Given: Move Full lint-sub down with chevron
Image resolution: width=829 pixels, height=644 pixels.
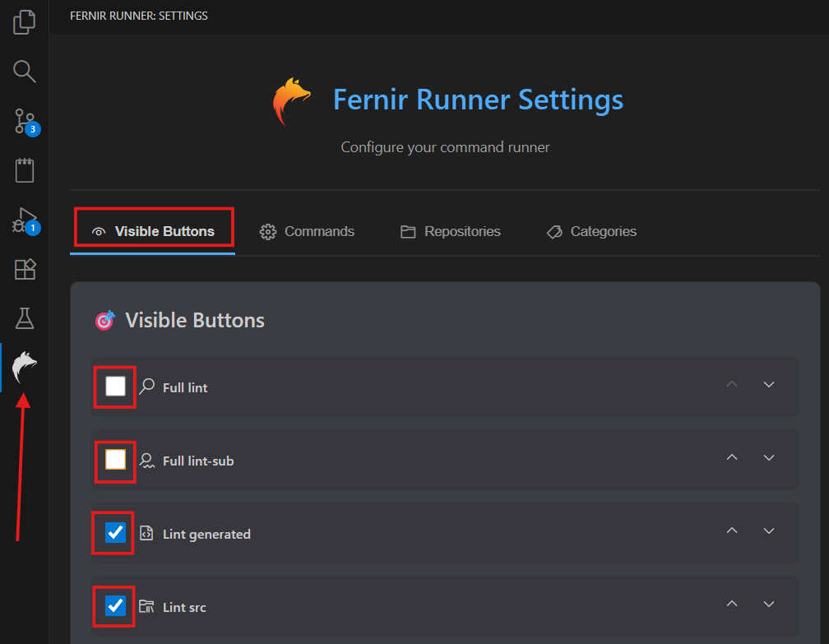Looking at the screenshot, I should tap(769, 457).
